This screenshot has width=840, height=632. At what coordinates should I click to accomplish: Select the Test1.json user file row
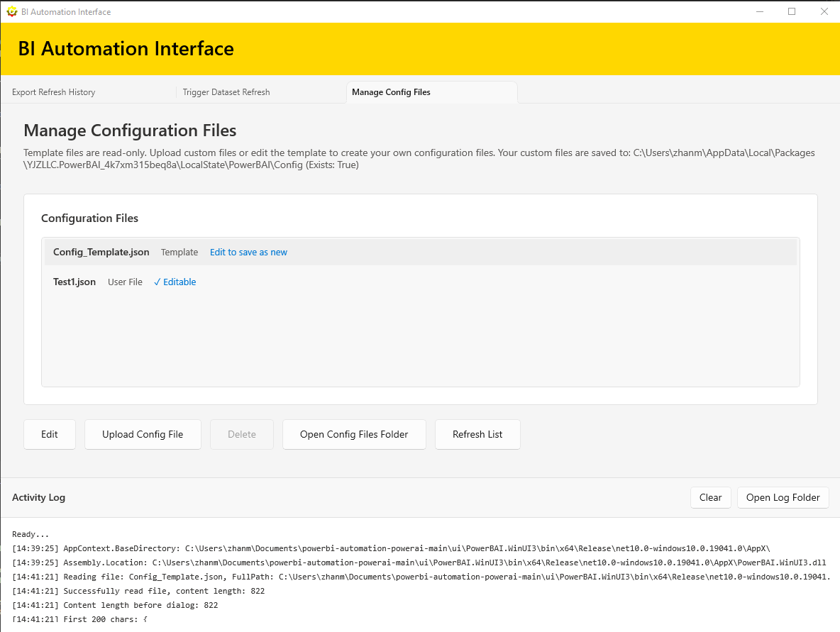[74, 282]
